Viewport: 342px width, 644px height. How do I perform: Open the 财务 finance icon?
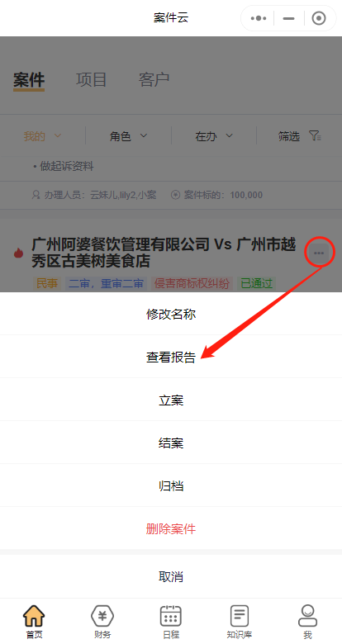click(x=102, y=617)
